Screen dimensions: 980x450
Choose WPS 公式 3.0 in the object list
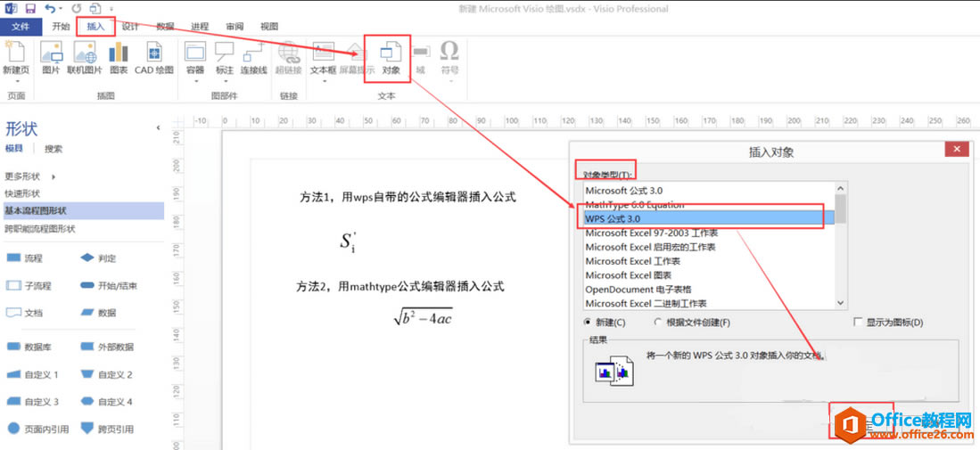click(x=708, y=218)
